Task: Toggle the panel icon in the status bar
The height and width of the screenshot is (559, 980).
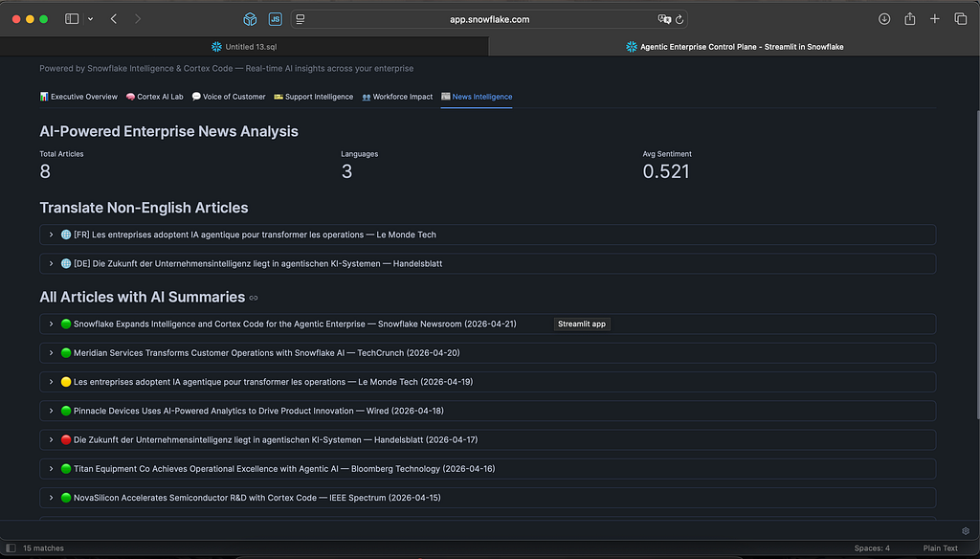Action: point(11,548)
